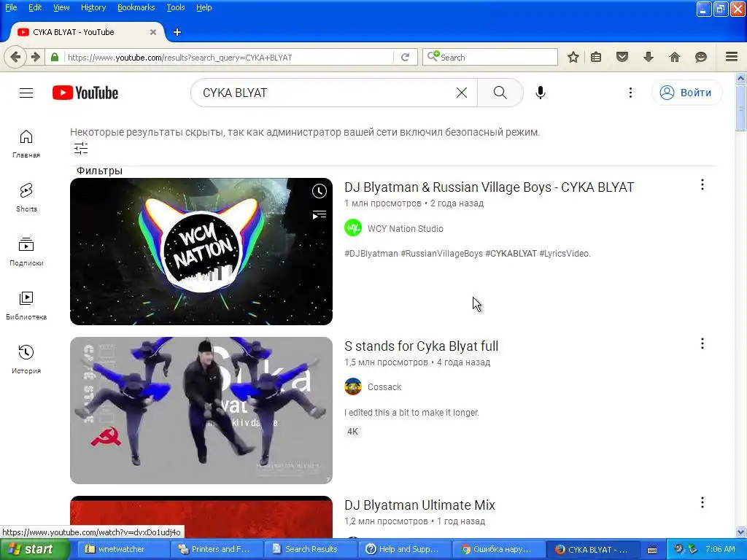Go to browser home page icon
747x560 pixels.
tap(675, 57)
